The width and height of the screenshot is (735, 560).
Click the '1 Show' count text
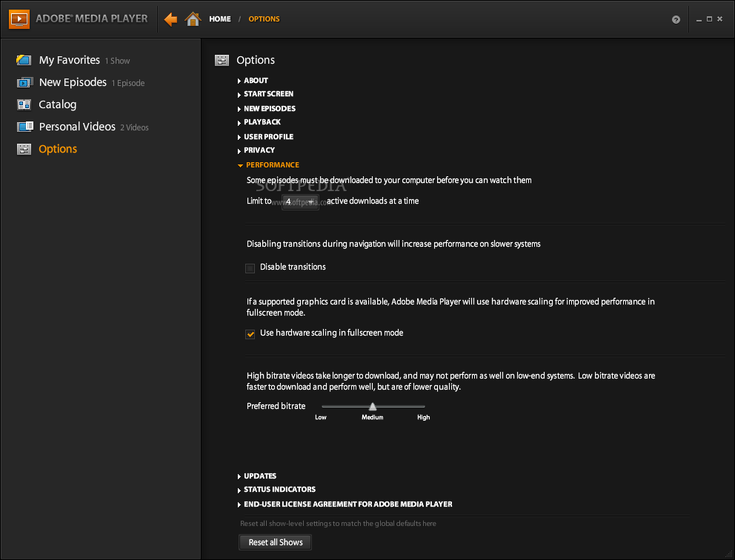(x=117, y=61)
